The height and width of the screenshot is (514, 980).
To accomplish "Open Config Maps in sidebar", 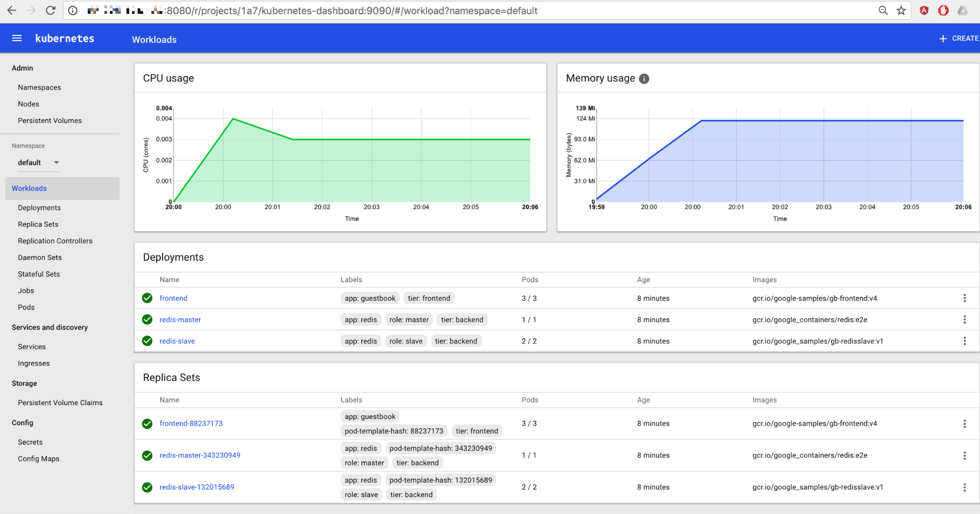I will click(x=38, y=459).
